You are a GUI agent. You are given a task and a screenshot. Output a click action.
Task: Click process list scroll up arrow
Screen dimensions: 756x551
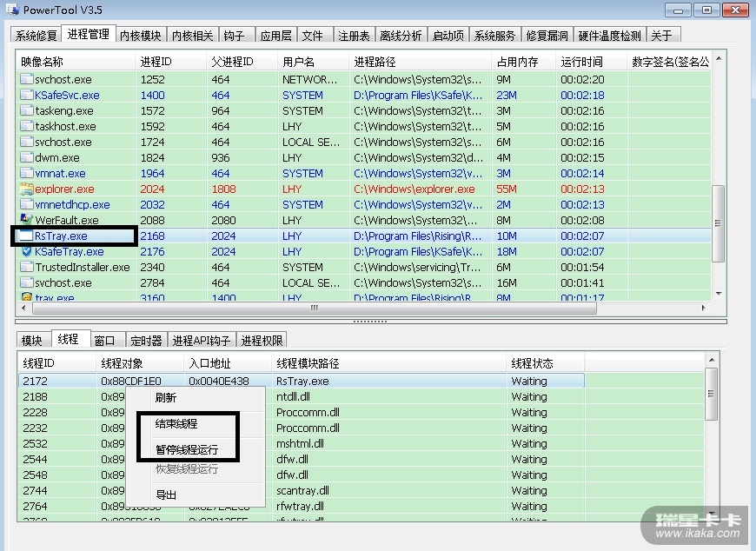coord(719,58)
